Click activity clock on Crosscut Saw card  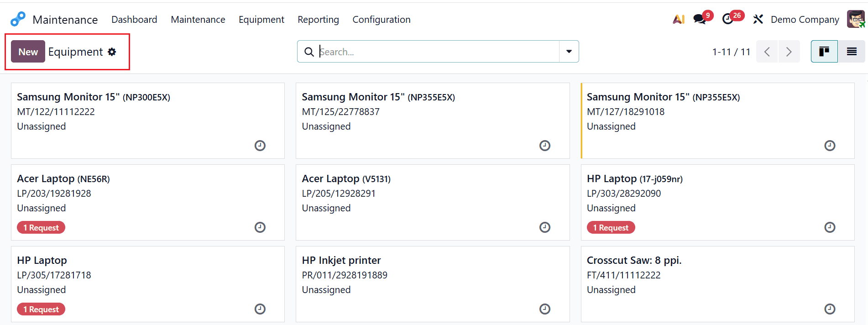pos(830,309)
